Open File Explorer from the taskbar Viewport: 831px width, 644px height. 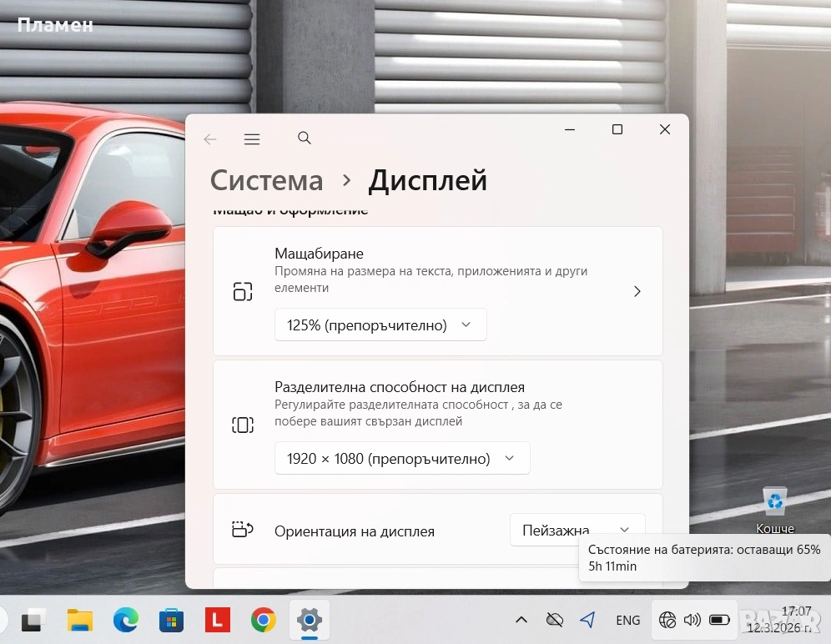(x=80, y=620)
